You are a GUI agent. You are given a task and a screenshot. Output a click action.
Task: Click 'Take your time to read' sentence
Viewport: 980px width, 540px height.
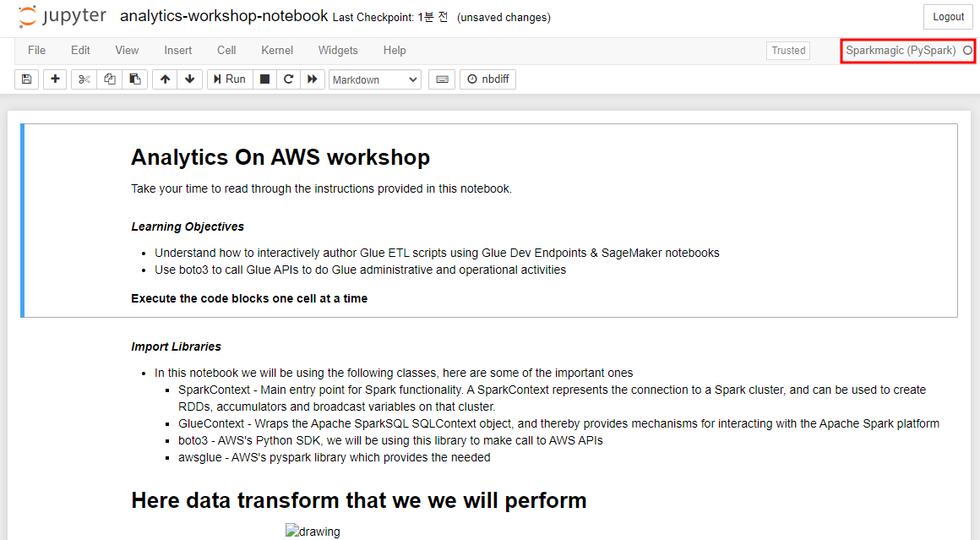click(321, 188)
